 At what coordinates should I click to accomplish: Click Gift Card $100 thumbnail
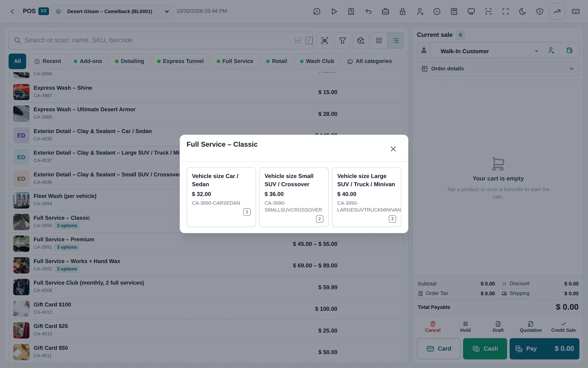point(21,309)
